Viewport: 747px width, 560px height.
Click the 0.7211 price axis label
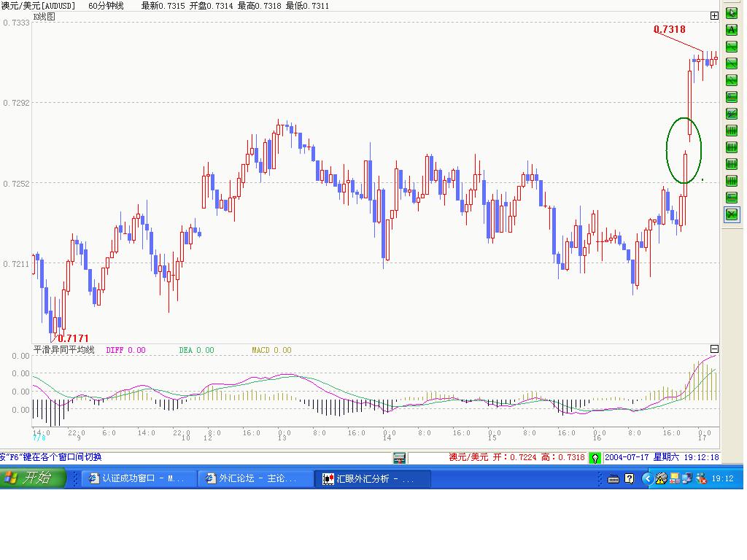(x=16, y=264)
